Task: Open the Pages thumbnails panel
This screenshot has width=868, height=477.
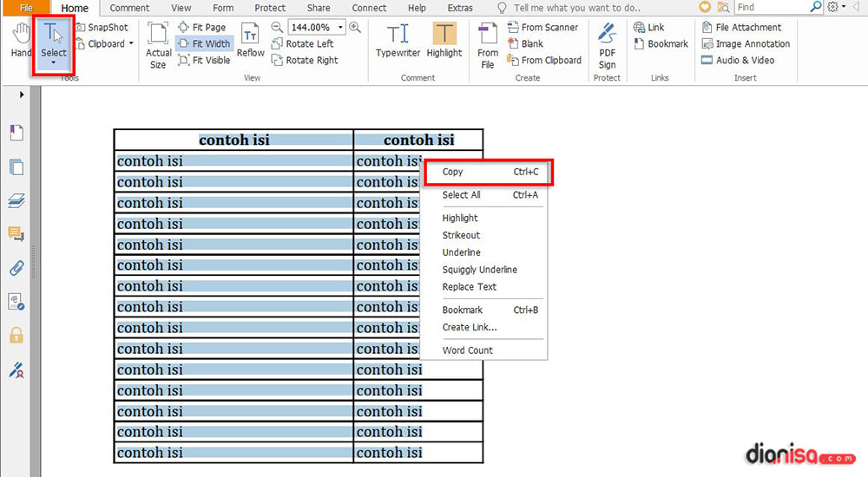Action: point(16,167)
